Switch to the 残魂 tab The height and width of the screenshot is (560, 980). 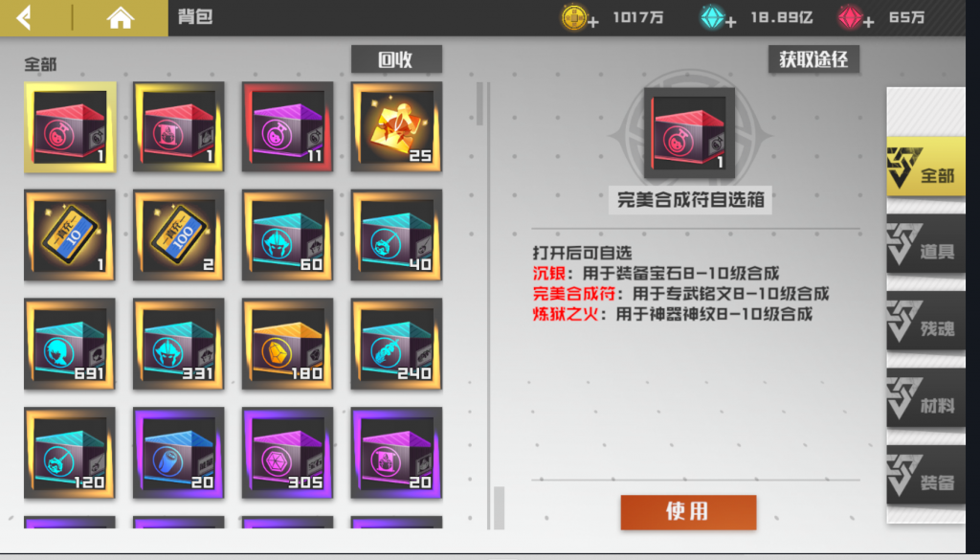click(925, 322)
